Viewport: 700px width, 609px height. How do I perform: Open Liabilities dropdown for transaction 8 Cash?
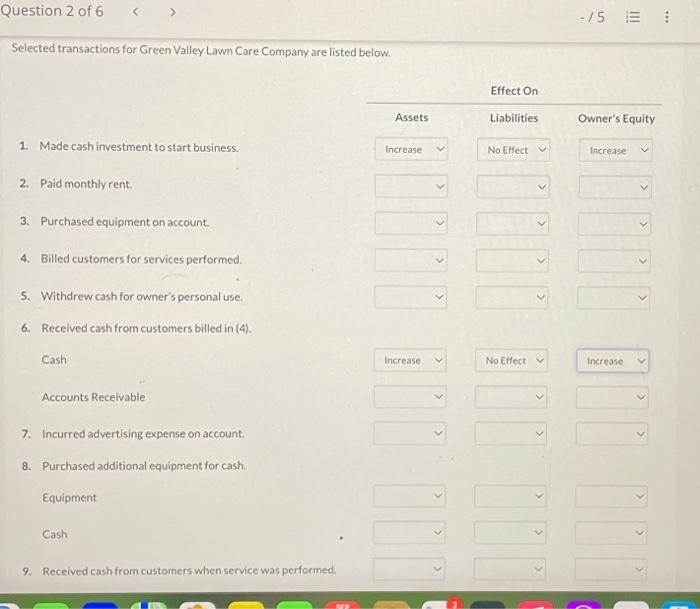(x=510, y=533)
